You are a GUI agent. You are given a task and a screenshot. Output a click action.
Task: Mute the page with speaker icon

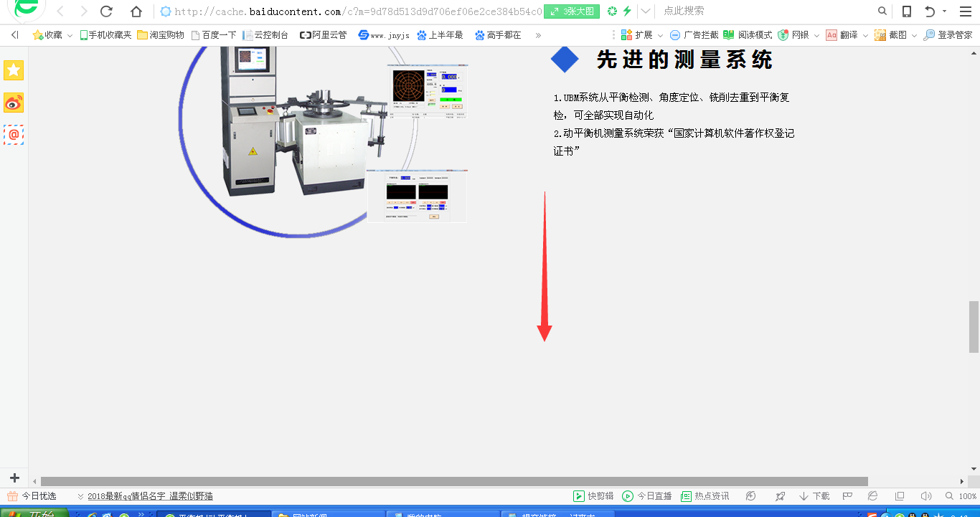(926, 496)
